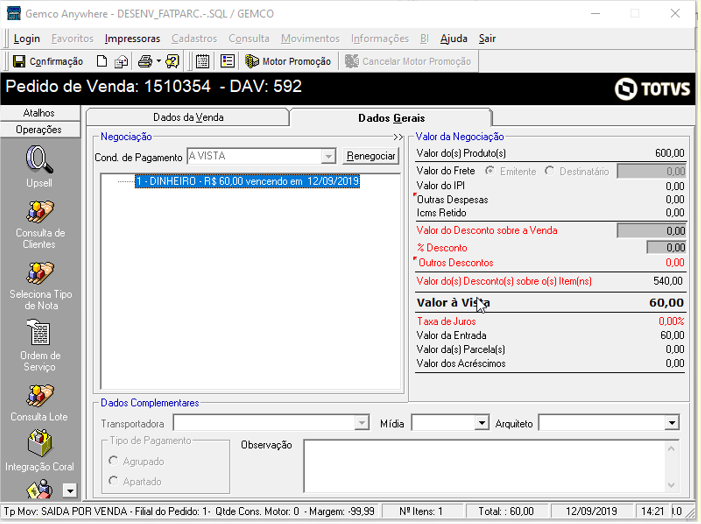This screenshot has height=524, width=701.
Task: Click the Valor do Frete field
Action: tap(651, 171)
